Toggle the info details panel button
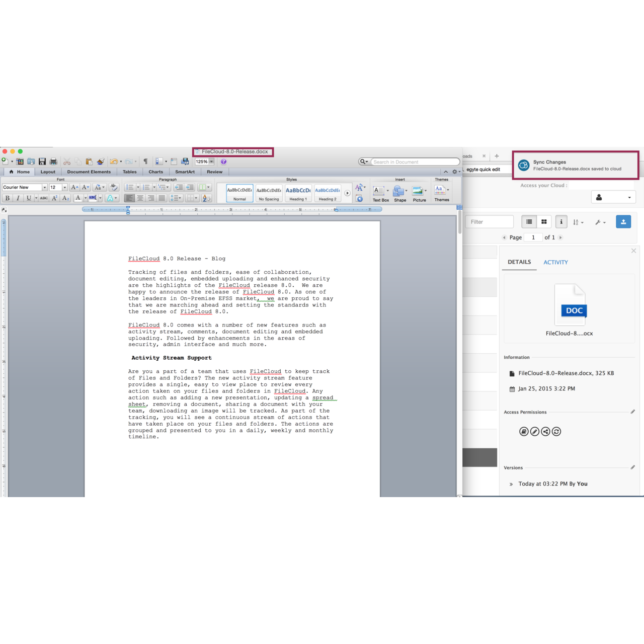The width and height of the screenshot is (644, 644). pyautogui.click(x=561, y=222)
